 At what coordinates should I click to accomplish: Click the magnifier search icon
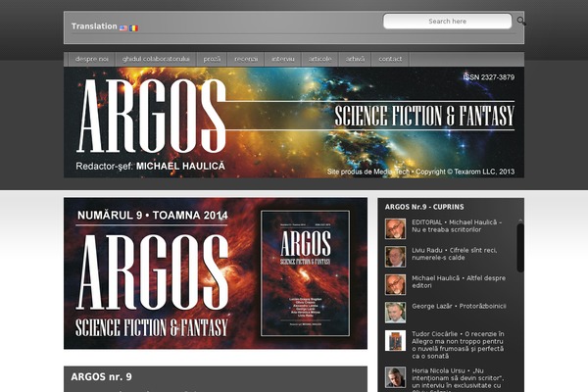point(521,22)
